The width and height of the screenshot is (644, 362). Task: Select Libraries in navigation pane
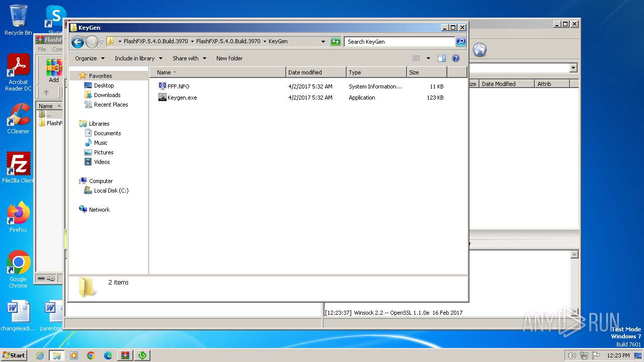99,124
